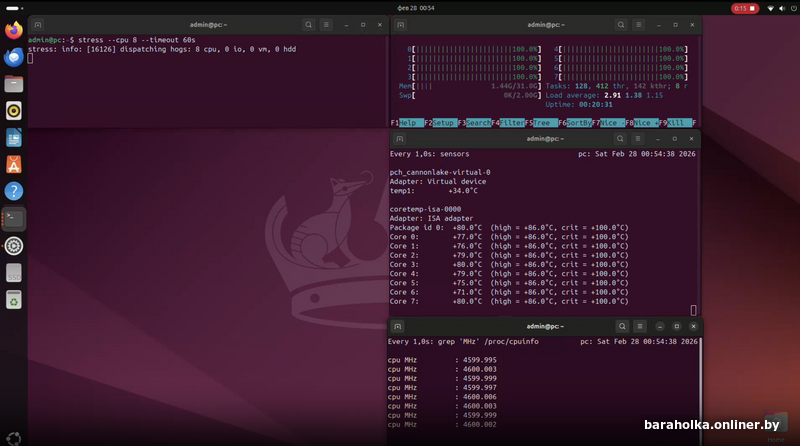Click the new tab button in cpuinfo terminal
This screenshot has height=446, width=800.
click(x=397, y=326)
